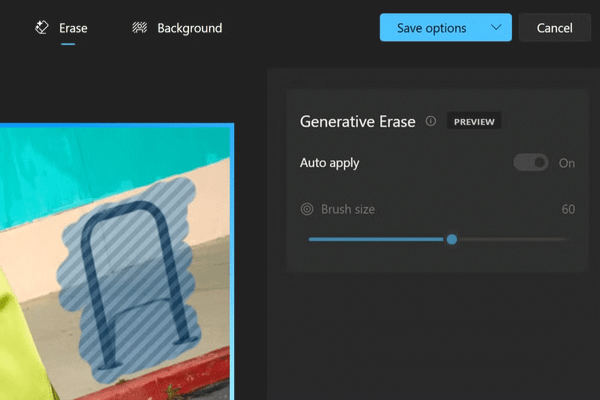Click the On label beside the toggle
The image size is (600, 400).
(x=567, y=163)
